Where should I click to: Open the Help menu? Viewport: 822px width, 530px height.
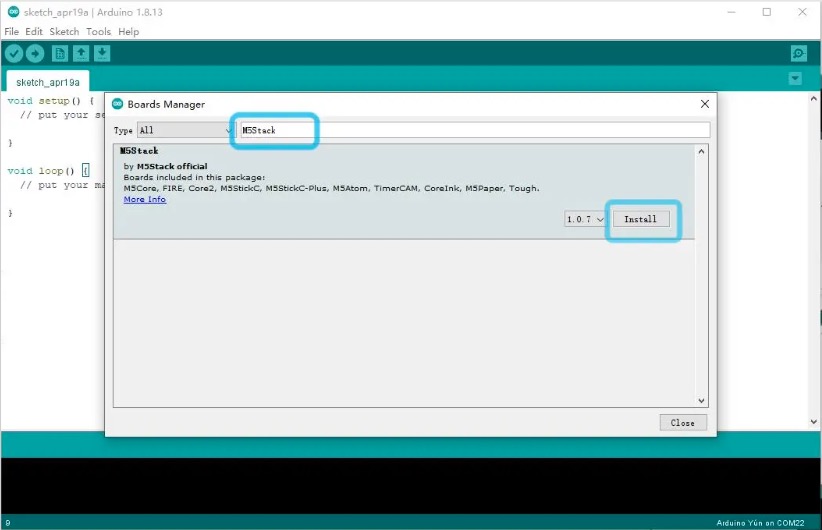coord(128,31)
